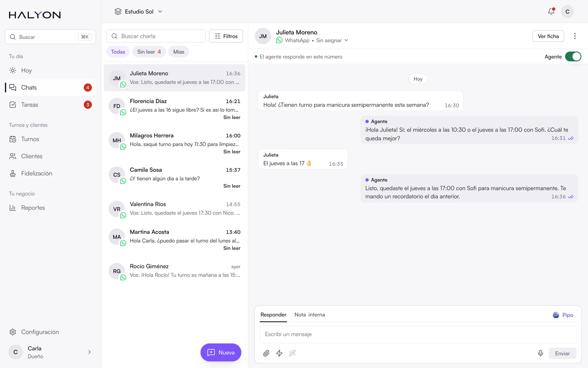Open Reportes section
This screenshot has width=588, height=368.
(50, 208)
